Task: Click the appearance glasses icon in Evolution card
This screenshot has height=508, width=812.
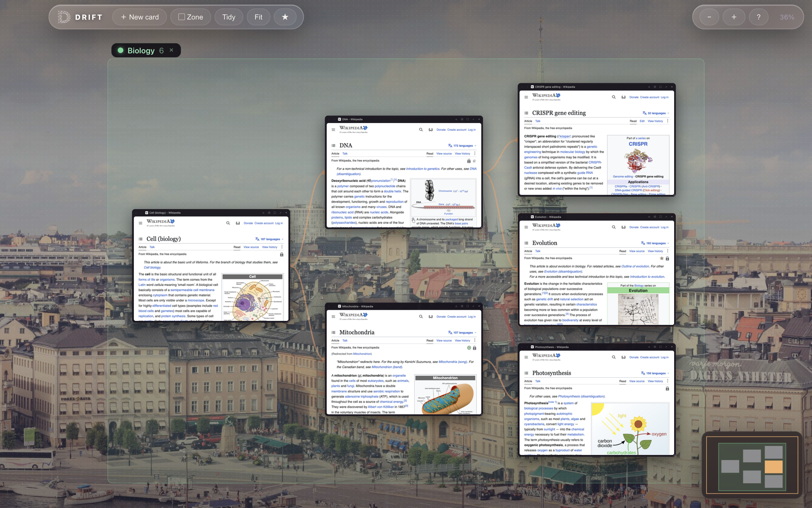Action: [623, 227]
